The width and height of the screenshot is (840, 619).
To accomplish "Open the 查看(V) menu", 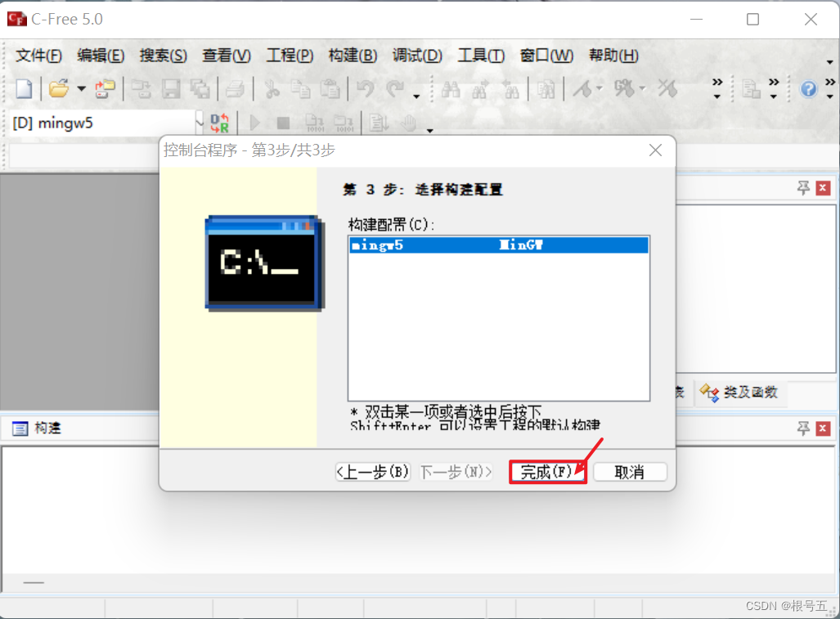I will tap(227, 55).
